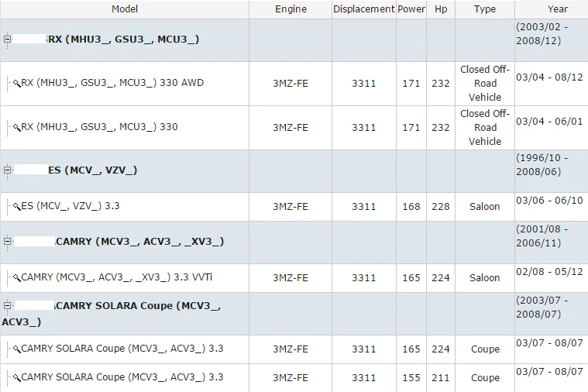The height and width of the screenshot is (392, 588).
Task: Sort by the Engine column header
Action: click(x=291, y=9)
